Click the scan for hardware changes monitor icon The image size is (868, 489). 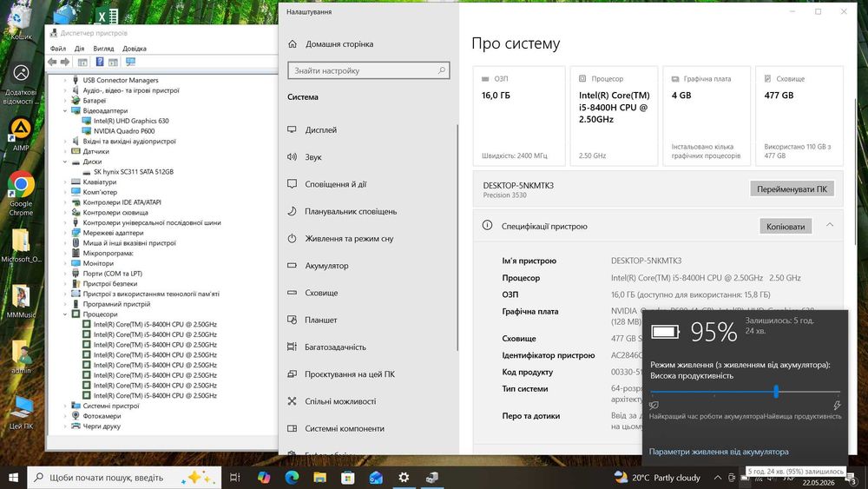(x=130, y=62)
